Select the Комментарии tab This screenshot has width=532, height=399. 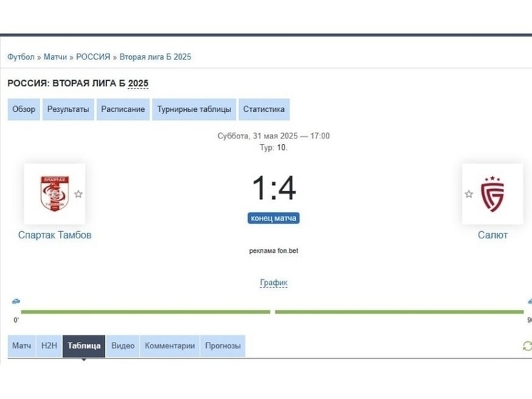coord(170,345)
